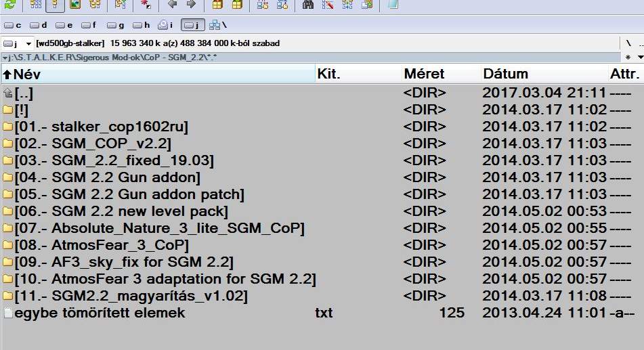Viewport: 644px width, 350px height.
Task: Click the invert selection toolbar icon
Action: [x=121, y=4]
